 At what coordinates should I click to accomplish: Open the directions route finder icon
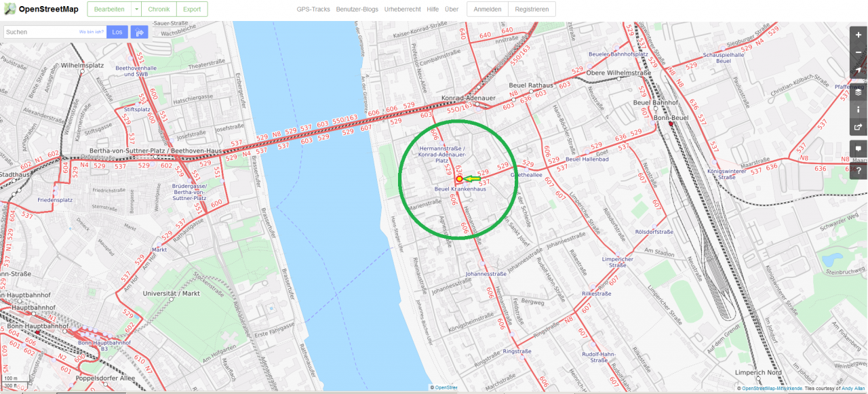140,32
